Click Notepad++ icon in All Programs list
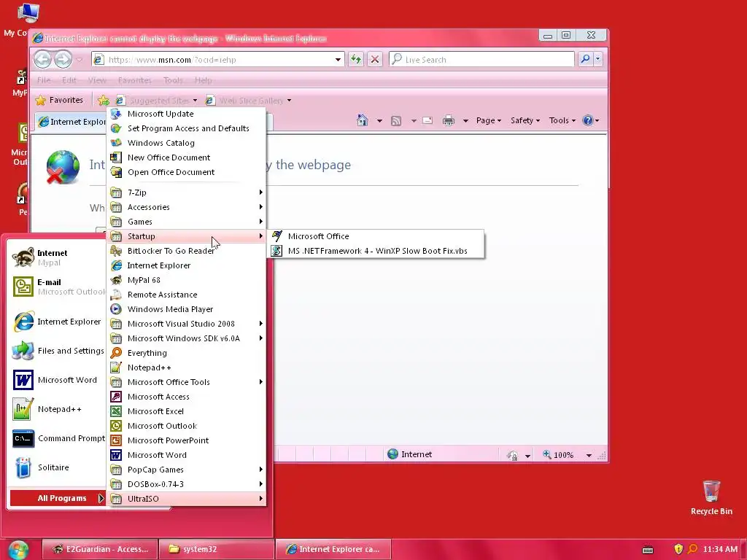The image size is (747, 560). [116, 367]
